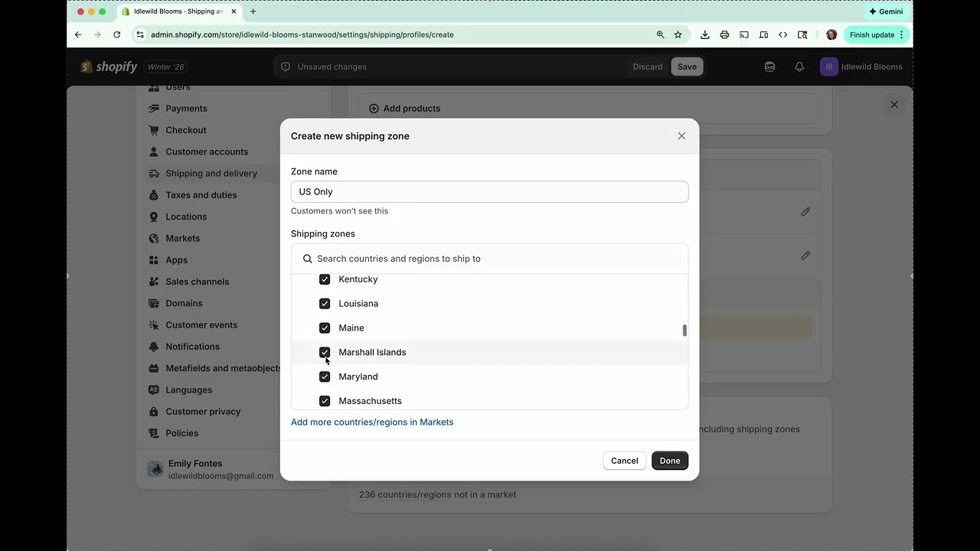This screenshot has width=980, height=551.
Task: Click the Domains globe icon in sidebar
Action: pyautogui.click(x=154, y=304)
